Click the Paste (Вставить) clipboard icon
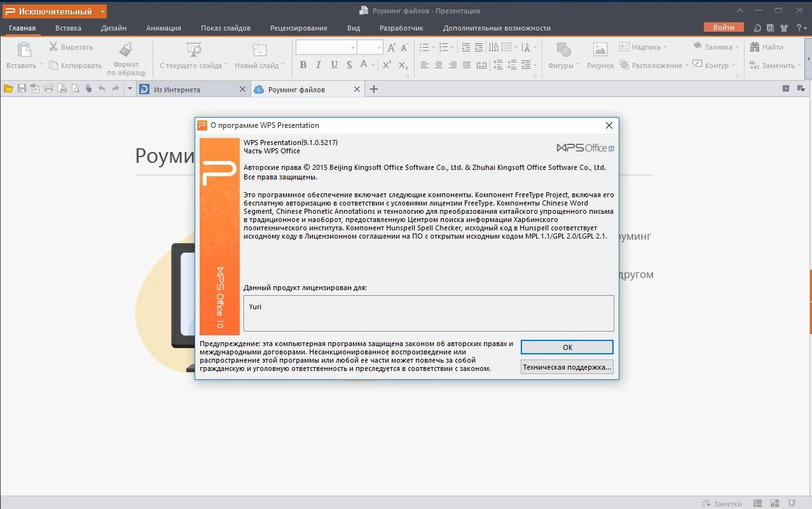 [24, 50]
